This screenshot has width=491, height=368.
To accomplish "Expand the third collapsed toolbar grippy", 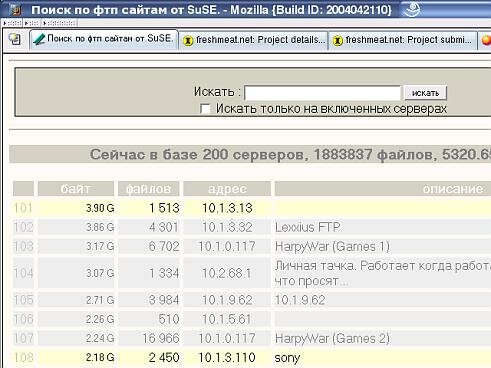I will tap(59, 23).
